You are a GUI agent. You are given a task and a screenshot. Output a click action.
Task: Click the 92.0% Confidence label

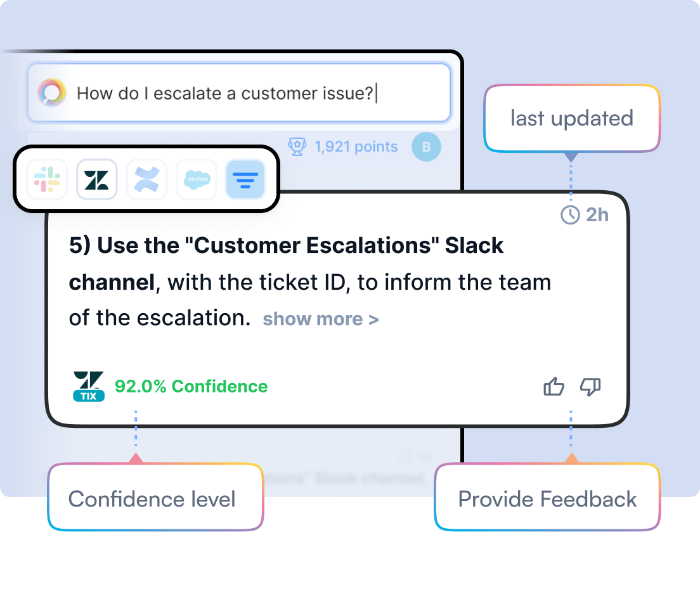click(x=191, y=386)
